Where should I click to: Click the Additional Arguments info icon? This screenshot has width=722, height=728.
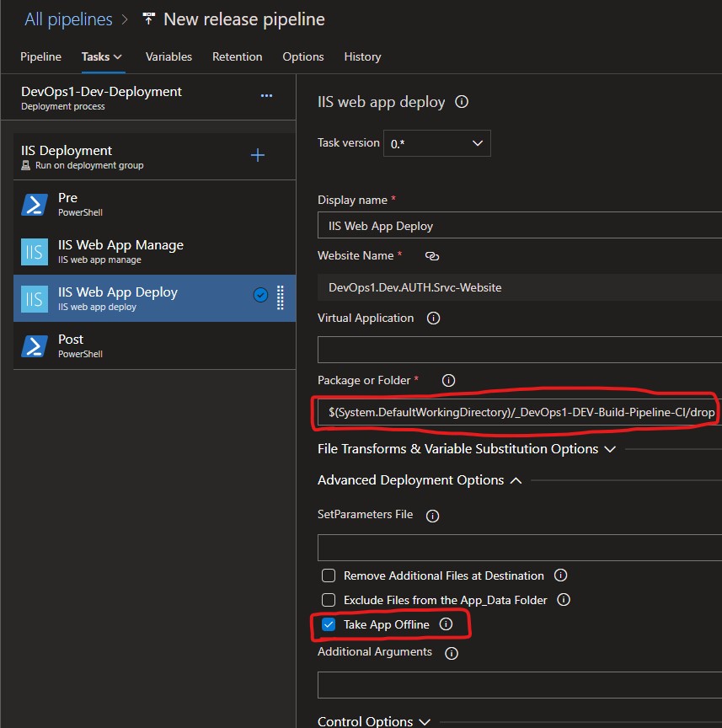[x=452, y=653]
